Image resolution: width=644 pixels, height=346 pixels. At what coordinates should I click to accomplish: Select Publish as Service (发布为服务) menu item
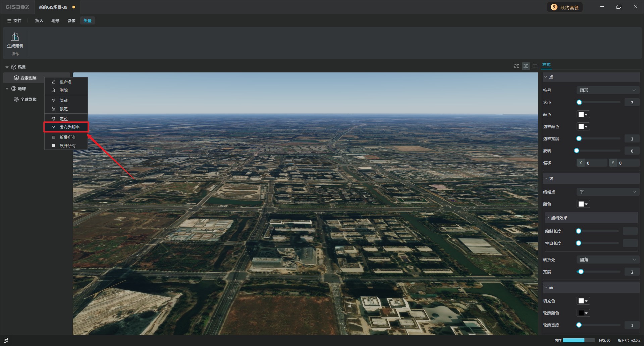[69, 127]
